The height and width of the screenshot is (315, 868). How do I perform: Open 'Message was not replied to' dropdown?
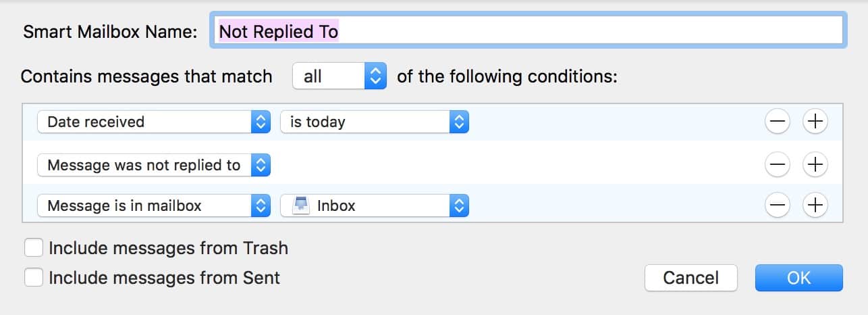coord(154,165)
